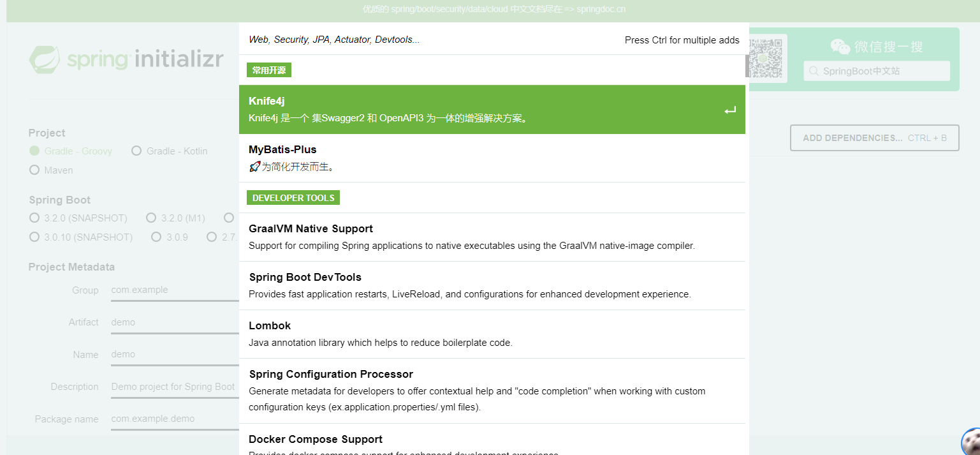Add Docker Compose Support dependency
The width and height of the screenshot is (980, 455).
tap(492, 440)
